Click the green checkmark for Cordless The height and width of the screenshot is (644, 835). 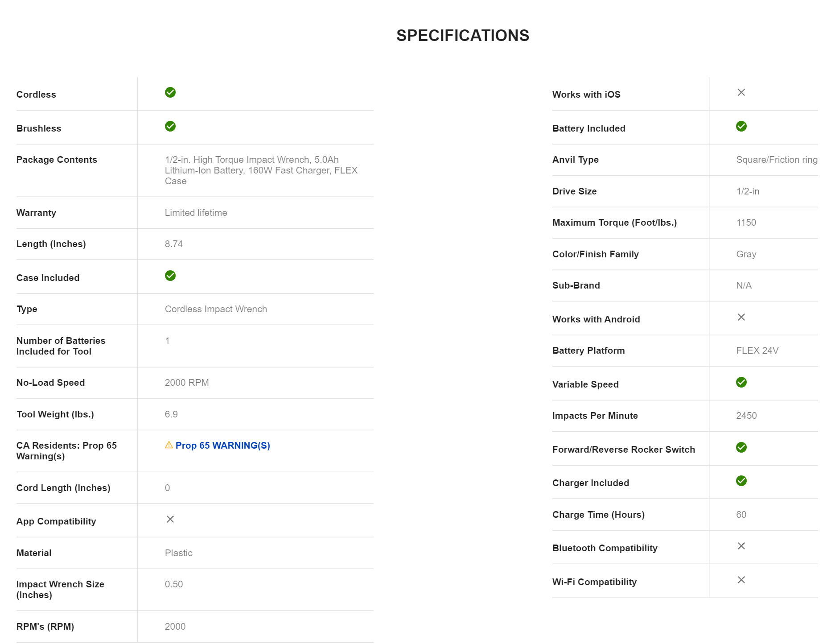click(170, 92)
